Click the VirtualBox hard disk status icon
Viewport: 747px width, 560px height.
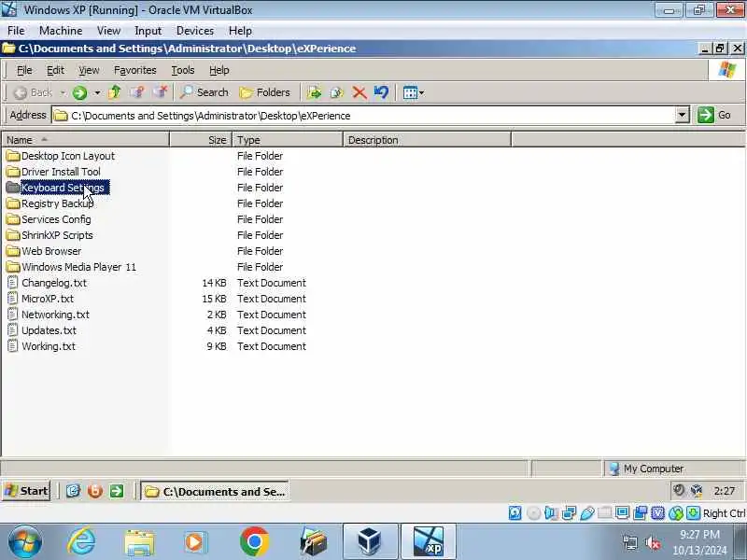click(x=515, y=512)
